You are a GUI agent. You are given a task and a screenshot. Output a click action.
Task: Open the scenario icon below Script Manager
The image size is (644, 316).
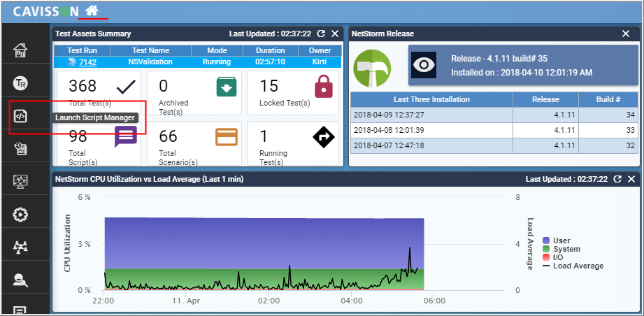coord(20,149)
